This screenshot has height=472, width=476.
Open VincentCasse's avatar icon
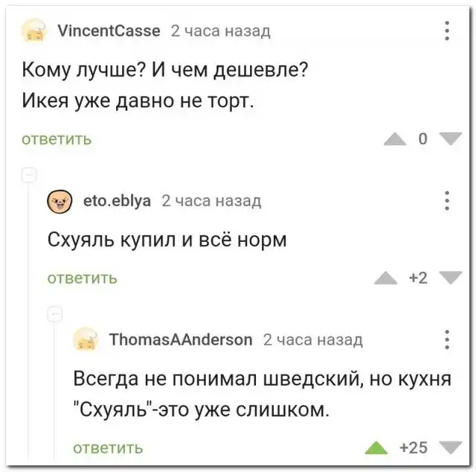click(33, 32)
